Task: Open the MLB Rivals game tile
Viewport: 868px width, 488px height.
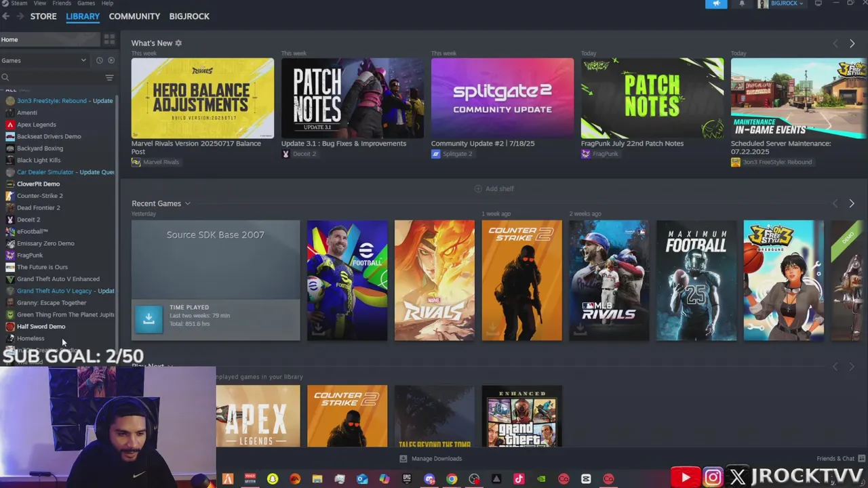Action: [x=609, y=280]
